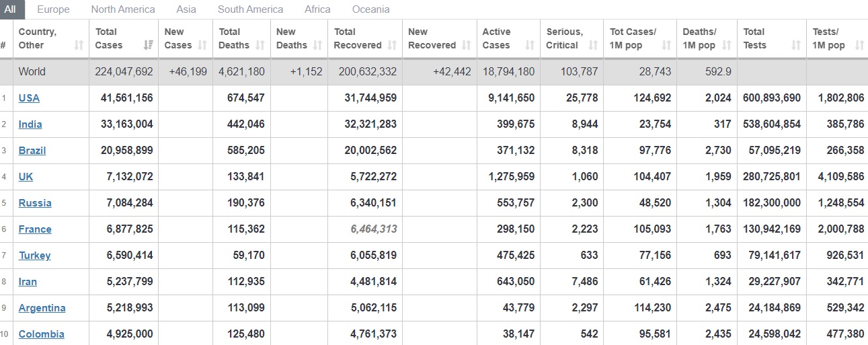The image size is (868, 345).
Task: Switch to the Europe tab
Action: point(53,9)
